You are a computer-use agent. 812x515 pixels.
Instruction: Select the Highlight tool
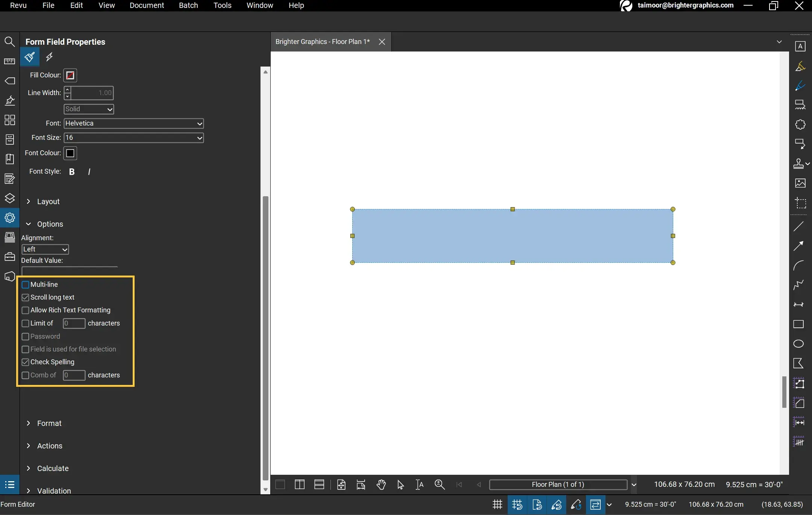tap(800, 66)
